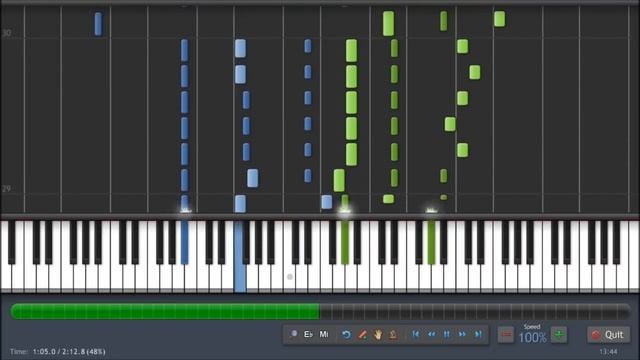Click the stamp-shaped toolbar icon
Image resolution: width=640 pixels, height=360 pixels.
pos(393,335)
